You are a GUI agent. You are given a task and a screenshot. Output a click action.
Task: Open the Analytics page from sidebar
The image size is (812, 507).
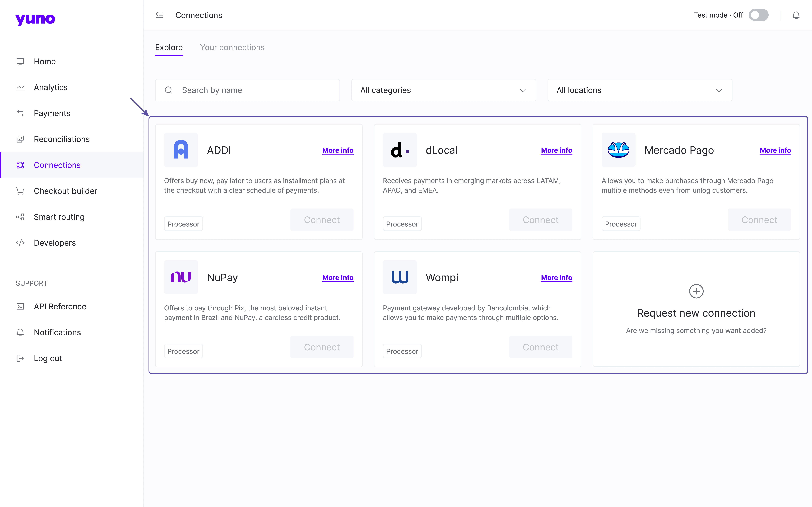pos(51,87)
